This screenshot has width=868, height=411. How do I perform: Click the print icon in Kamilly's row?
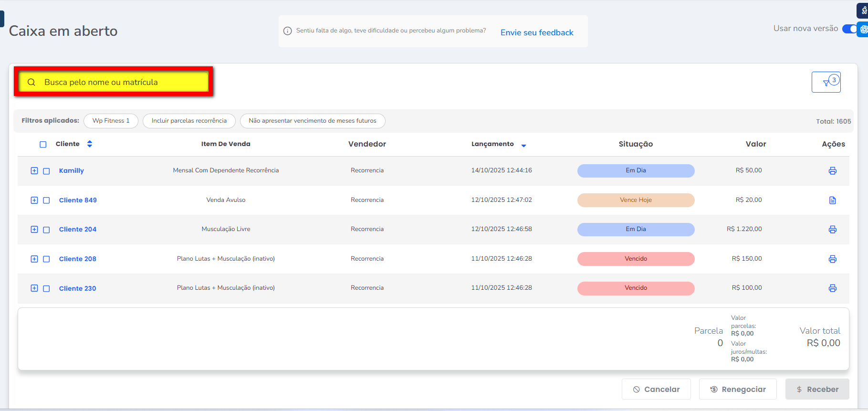tap(832, 171)
